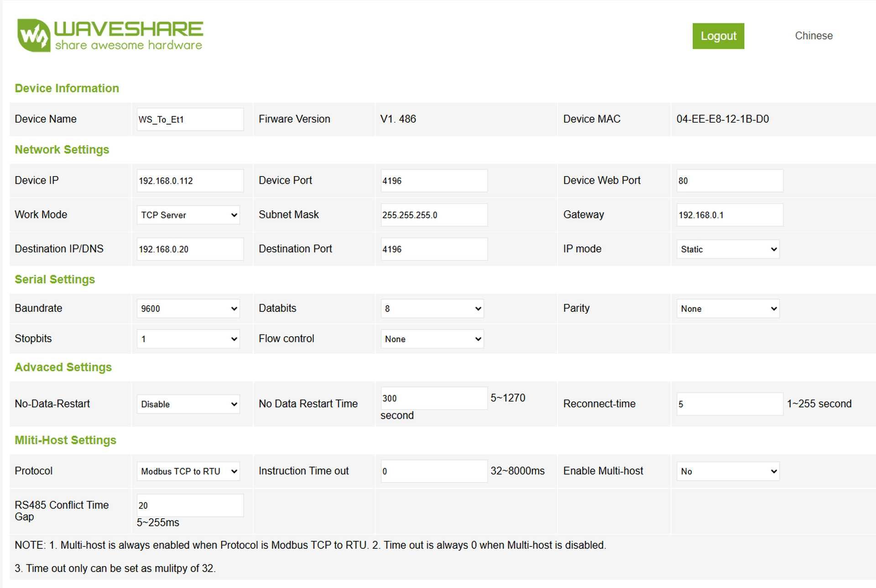876x588 pixels.
Task: Click the Device Port input field
Action: point(434,181)
